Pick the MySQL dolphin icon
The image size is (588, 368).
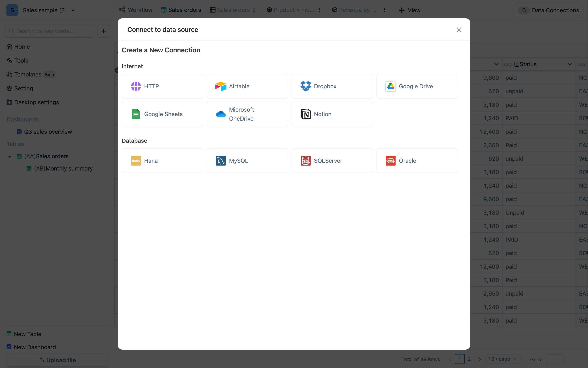tap(221, 161)
